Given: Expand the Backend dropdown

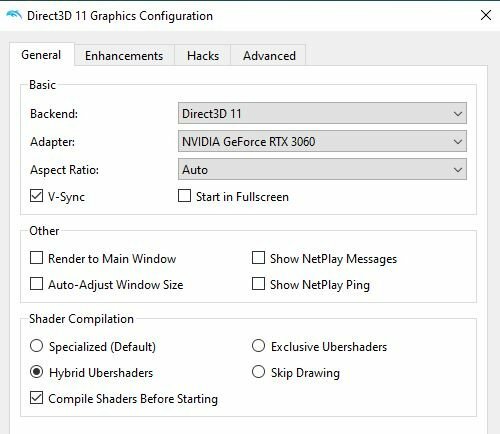Looking at the screenshot, I should 322,113.
